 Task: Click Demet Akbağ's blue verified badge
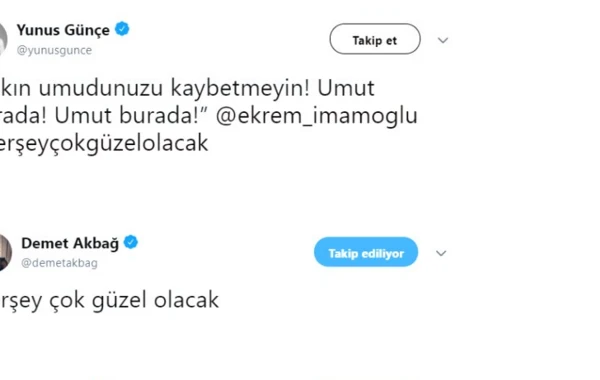point(131,242)
